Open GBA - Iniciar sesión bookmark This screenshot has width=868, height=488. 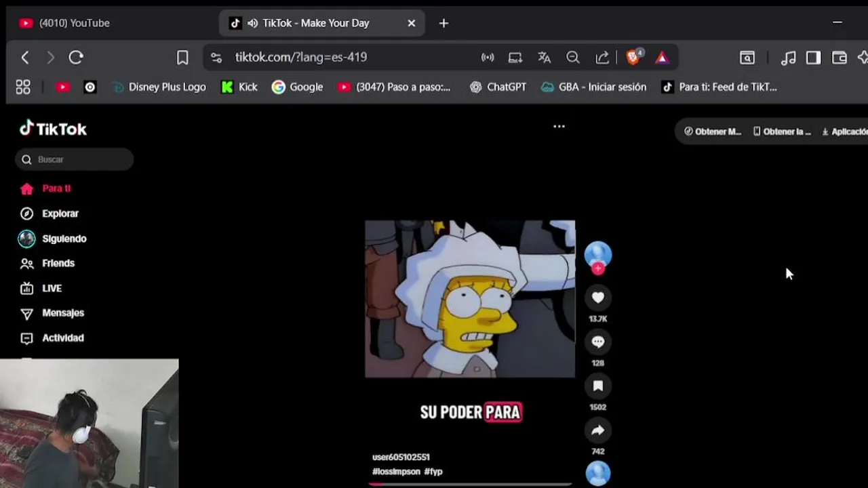[x=593, y=87]
